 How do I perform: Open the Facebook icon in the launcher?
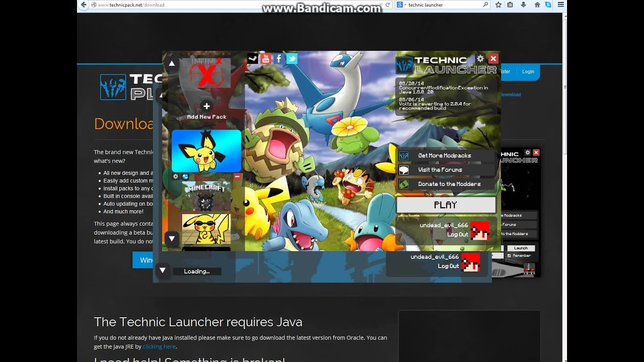point(279,58)
